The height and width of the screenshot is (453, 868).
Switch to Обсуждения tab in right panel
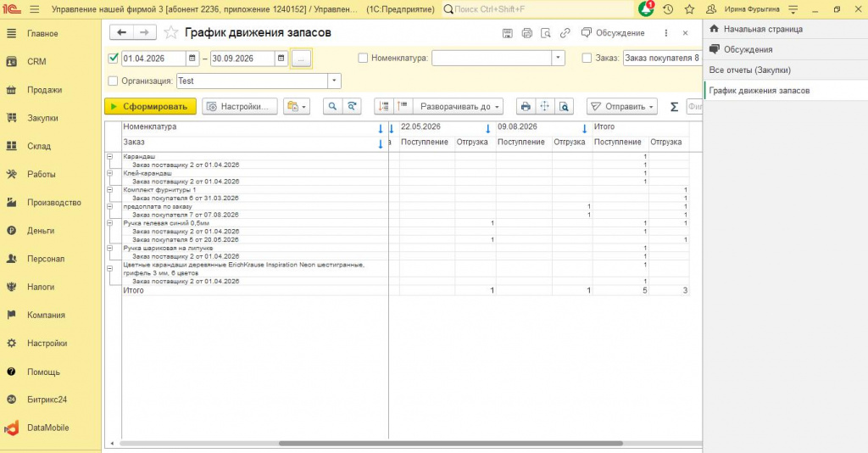click(786, 49)
